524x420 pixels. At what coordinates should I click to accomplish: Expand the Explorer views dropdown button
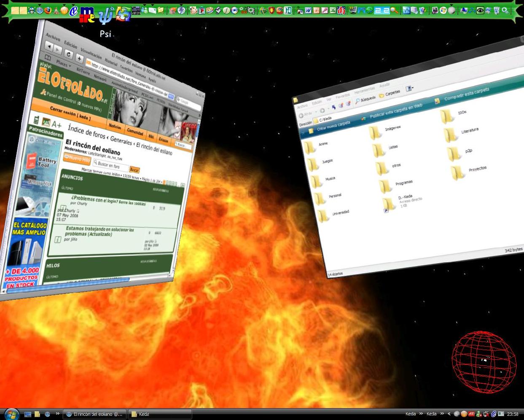pos(409,89)
